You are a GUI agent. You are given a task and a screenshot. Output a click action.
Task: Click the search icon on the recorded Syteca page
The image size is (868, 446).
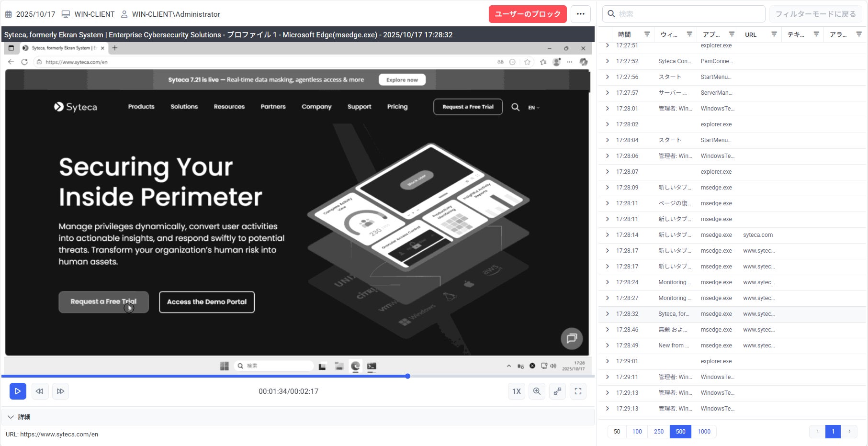[515, 107]
